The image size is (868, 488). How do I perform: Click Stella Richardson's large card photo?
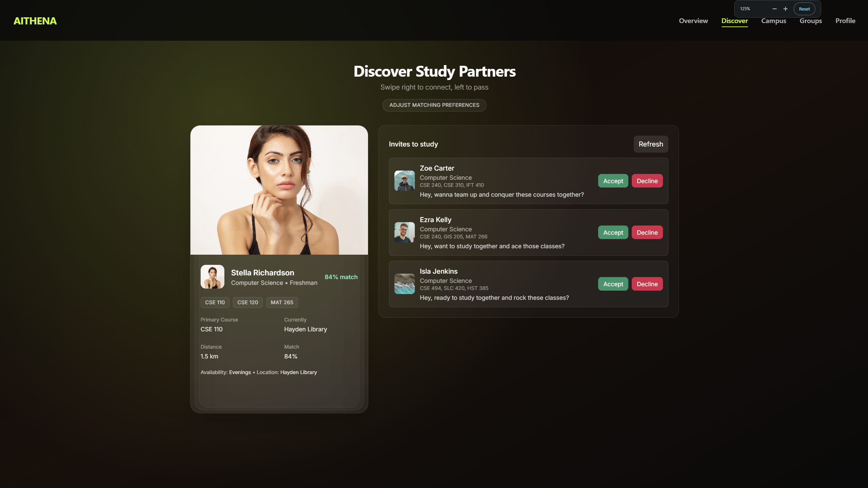(x=279, y=190)
